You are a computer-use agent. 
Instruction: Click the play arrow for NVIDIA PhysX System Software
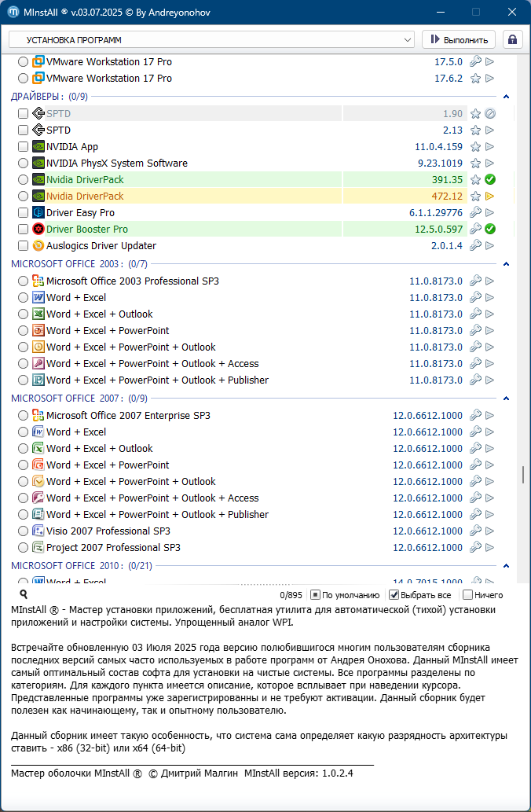point(489,164)
